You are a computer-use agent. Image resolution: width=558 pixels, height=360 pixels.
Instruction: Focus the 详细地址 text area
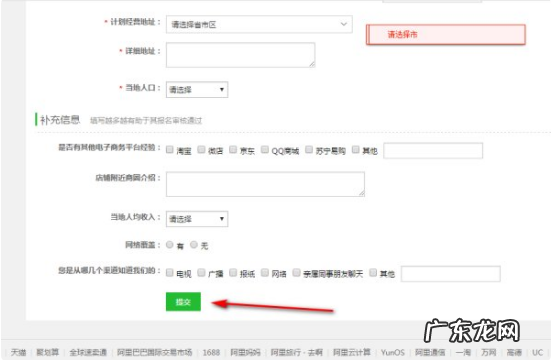[x=241, y=55]
